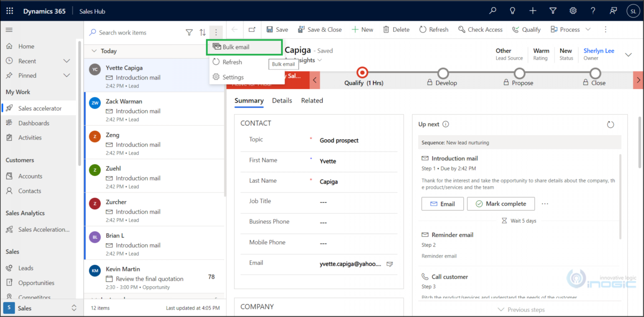Mark the Introduction mail step complete
This screenshot has height=317, width=644.
[501, 203]
